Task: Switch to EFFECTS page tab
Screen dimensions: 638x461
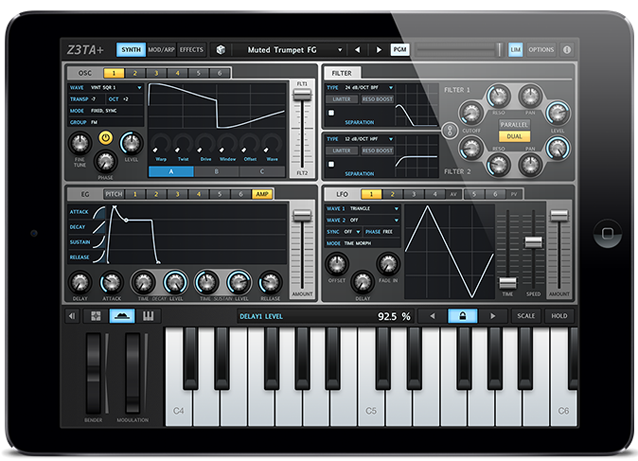Action: [191, 50]
